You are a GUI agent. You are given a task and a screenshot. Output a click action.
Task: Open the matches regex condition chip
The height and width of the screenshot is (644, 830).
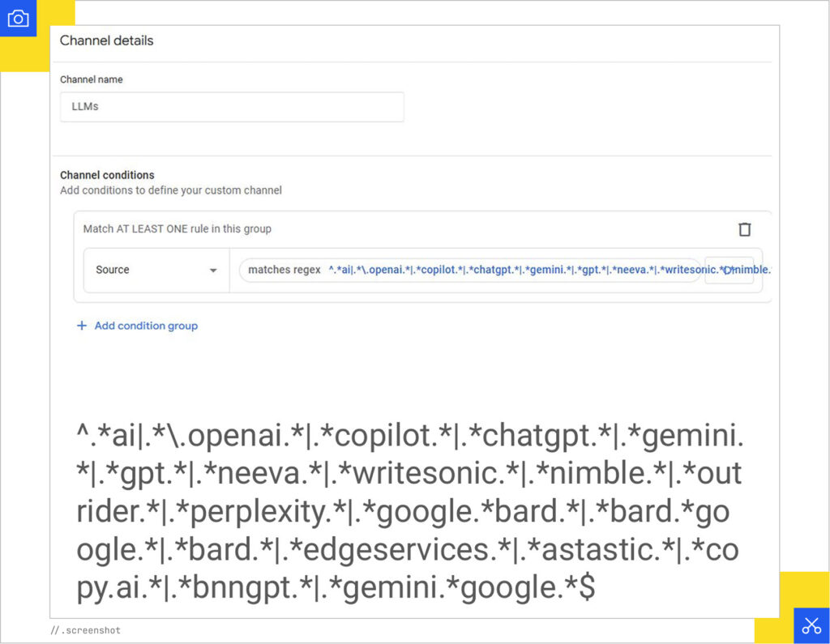(284, 270)
